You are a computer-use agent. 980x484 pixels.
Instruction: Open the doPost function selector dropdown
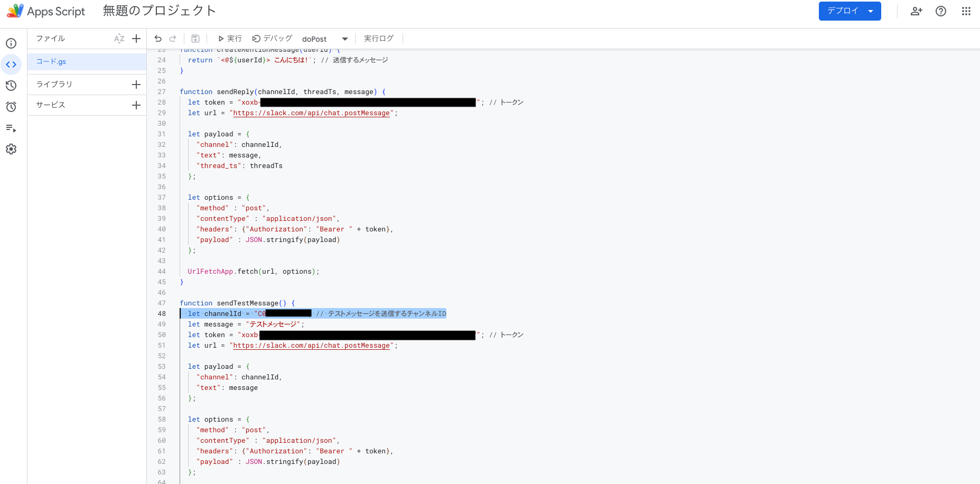click(x=325, y=39)
